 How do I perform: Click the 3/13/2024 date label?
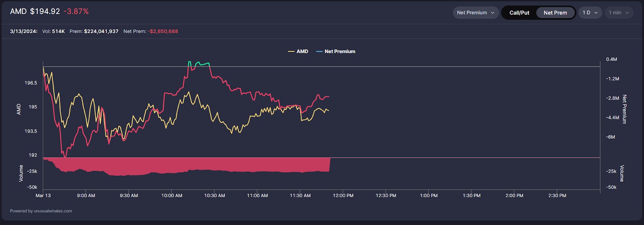24,31
